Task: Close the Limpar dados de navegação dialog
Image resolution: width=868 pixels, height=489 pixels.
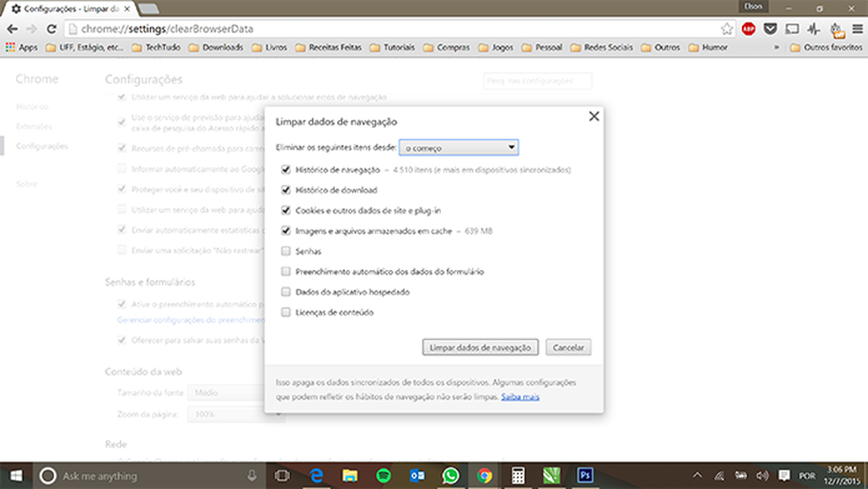Action: [x=594, y=117]
